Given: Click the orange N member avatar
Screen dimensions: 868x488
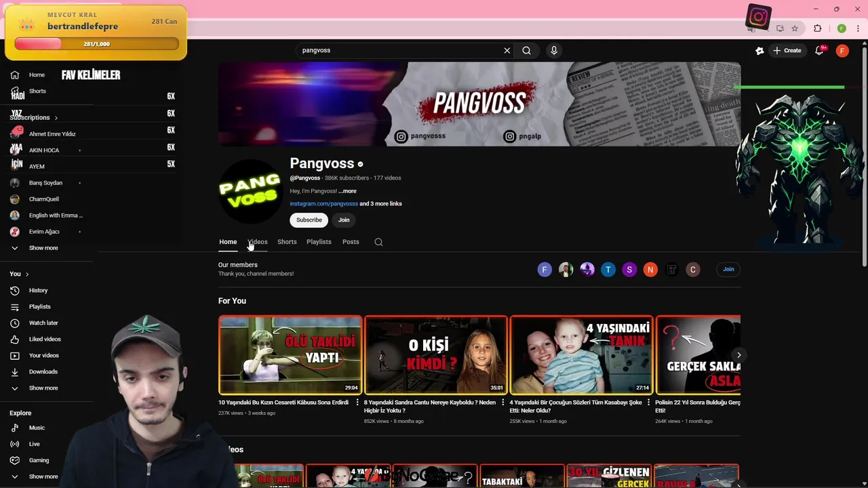Looking at the screenshot, I should (x=650, y=270).
